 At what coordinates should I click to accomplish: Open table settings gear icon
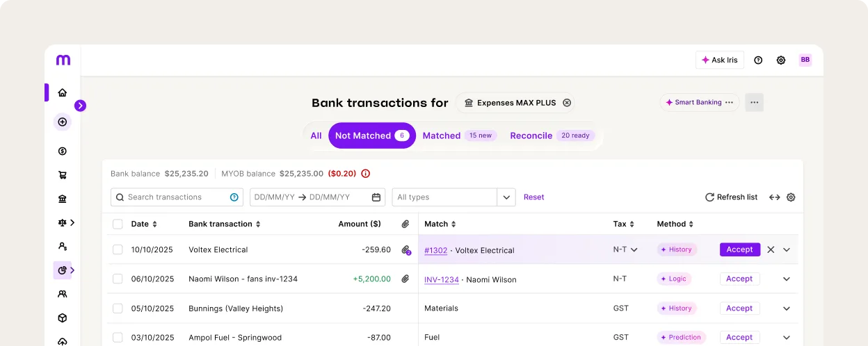[791, 197]
